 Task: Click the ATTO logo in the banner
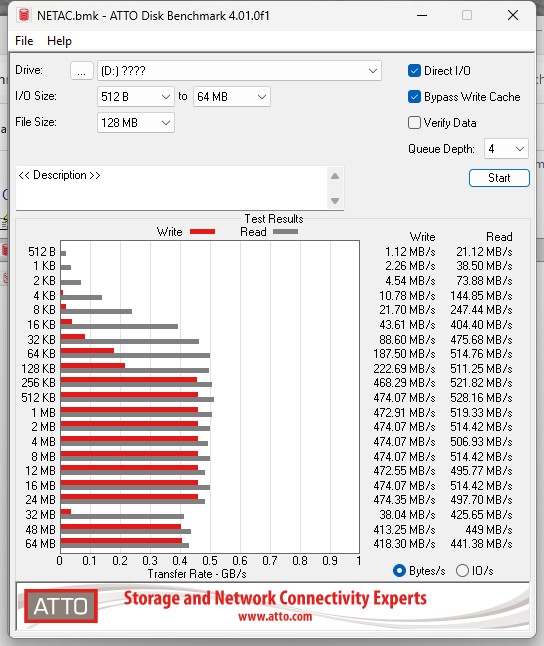tap(61, 606)
